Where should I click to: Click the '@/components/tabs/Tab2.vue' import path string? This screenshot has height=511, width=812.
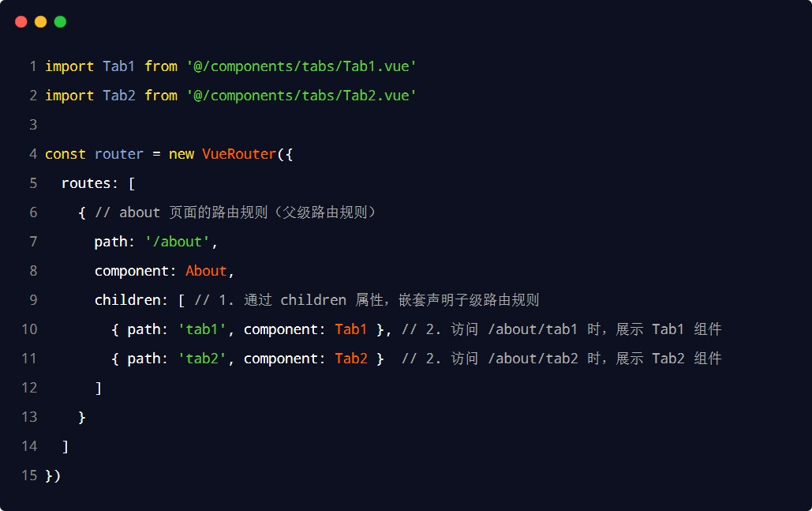301,96
